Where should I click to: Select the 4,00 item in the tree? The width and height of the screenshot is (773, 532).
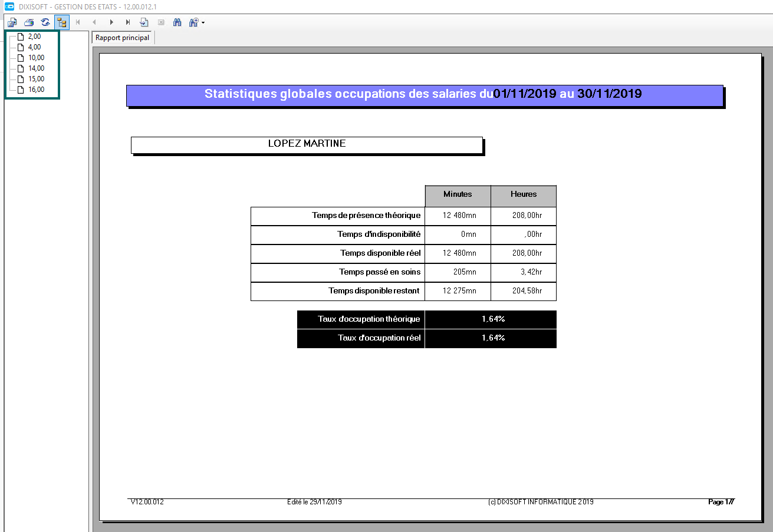[34, 47]
